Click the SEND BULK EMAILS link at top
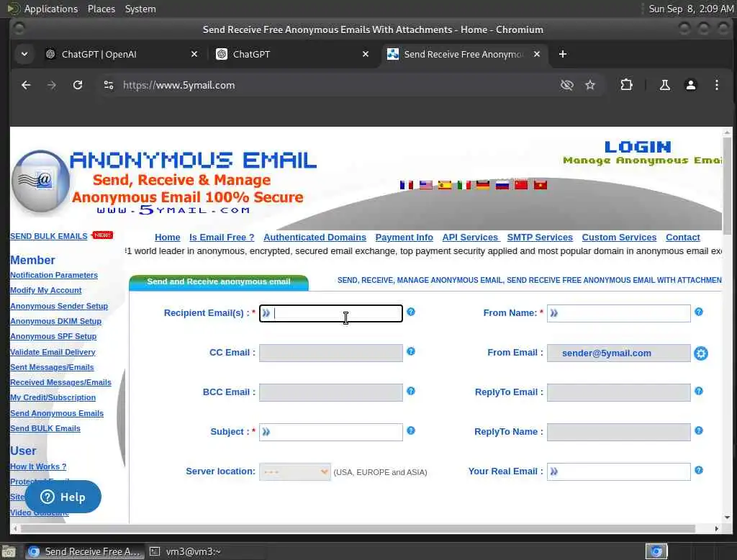This screenshot has height=560, width=737. (49, 236)
